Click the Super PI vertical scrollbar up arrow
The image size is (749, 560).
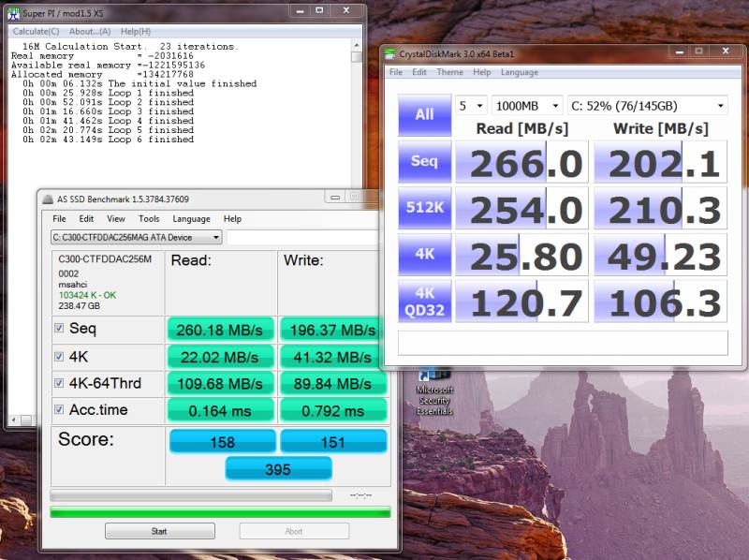357,45
